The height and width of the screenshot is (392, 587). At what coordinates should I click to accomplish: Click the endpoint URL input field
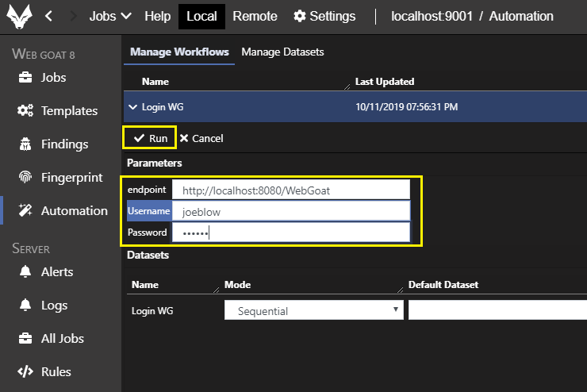[291, 190]
